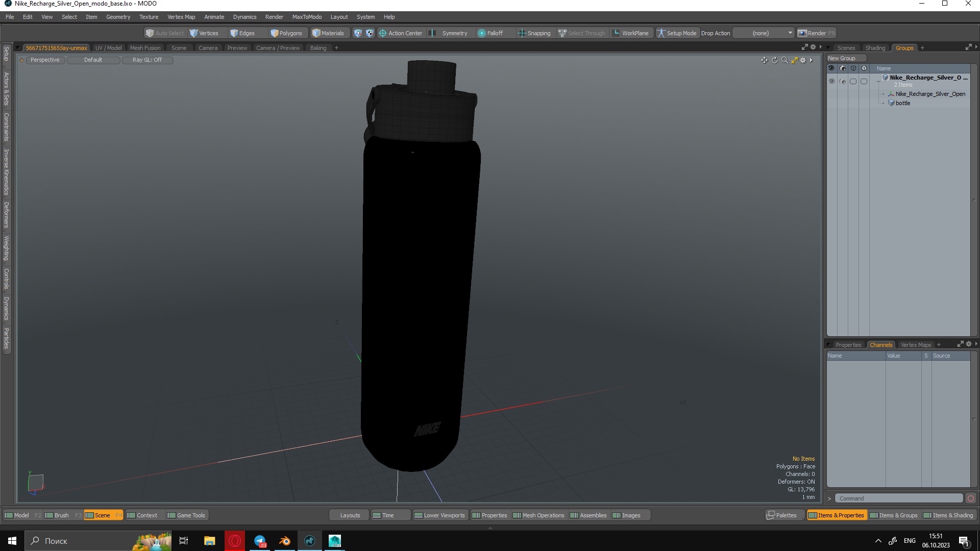The width and height of the screenshot is (980, 551).
Task: Switch to Items & Groups layout
Action: coord(894,515)
